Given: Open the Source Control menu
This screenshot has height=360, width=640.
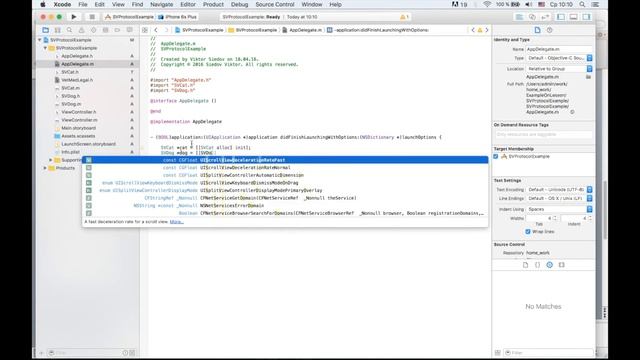Looking at the screenshot, I should click(275, 4).
